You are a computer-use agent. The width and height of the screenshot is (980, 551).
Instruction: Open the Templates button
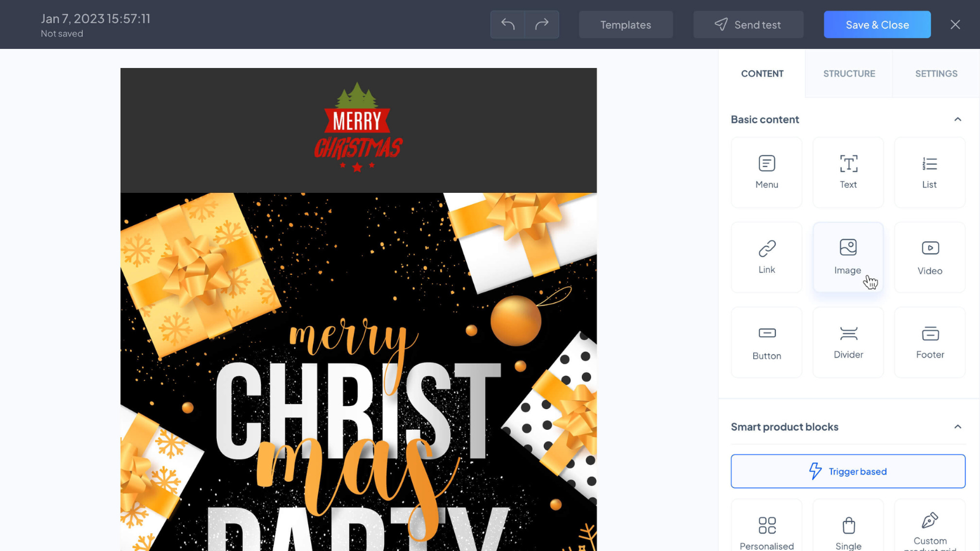click(626, 24)
